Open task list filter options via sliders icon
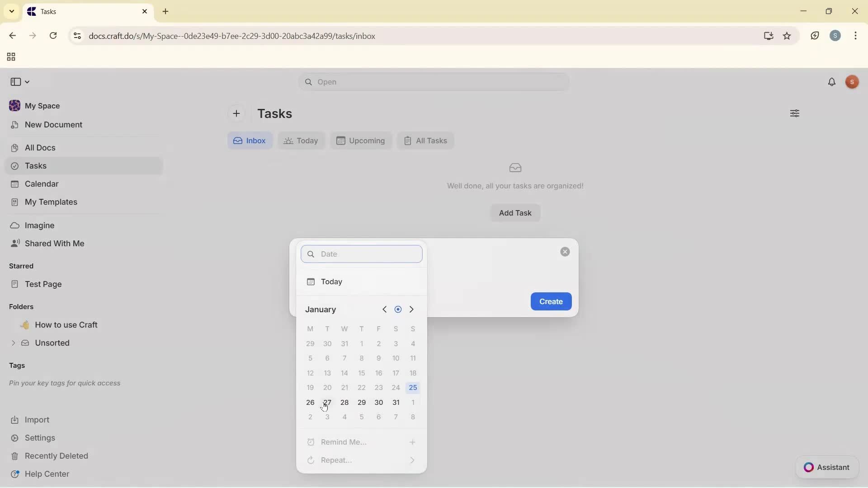The image size is (868, 488). coord(795,113)
